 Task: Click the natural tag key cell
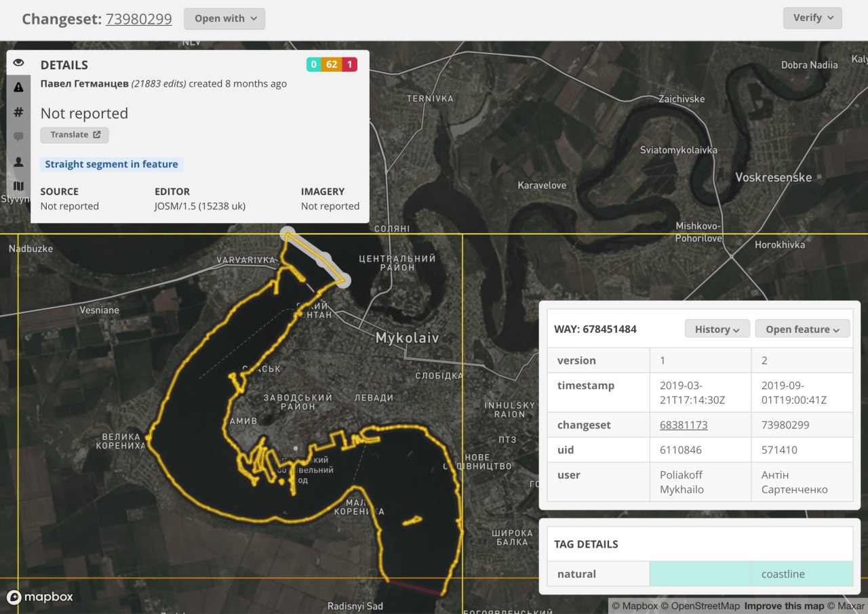tap(598, 574)
